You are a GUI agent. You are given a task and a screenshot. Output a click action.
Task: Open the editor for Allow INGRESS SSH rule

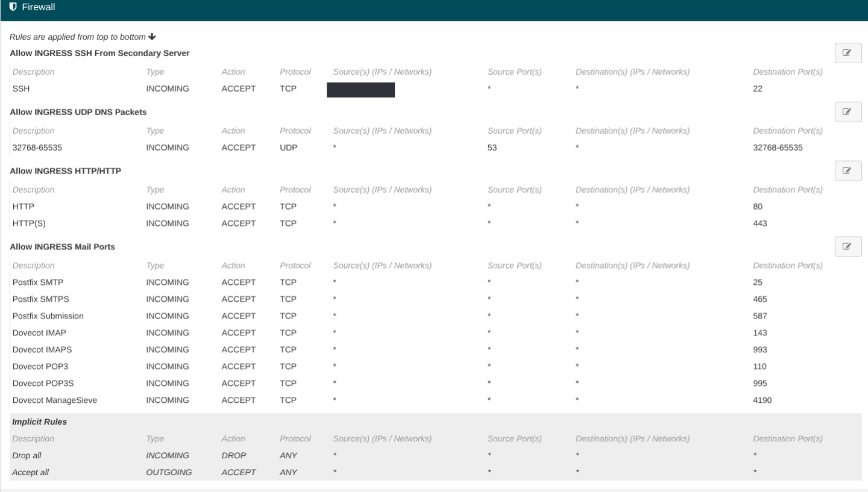click(848, 53)
